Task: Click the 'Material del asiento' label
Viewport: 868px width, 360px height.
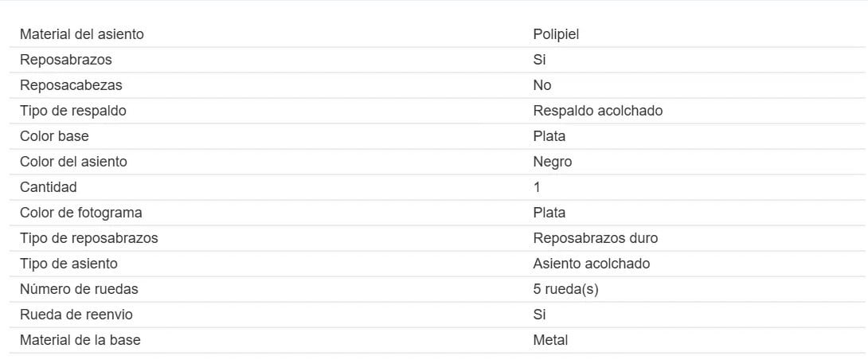Action: [82, 34]
